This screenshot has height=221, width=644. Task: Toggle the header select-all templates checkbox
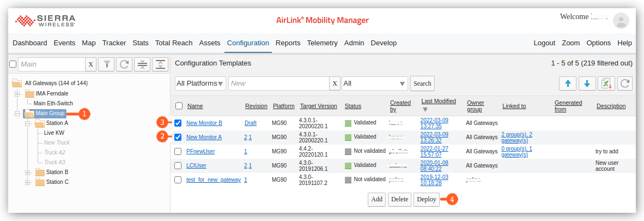(x=179, y=106)
